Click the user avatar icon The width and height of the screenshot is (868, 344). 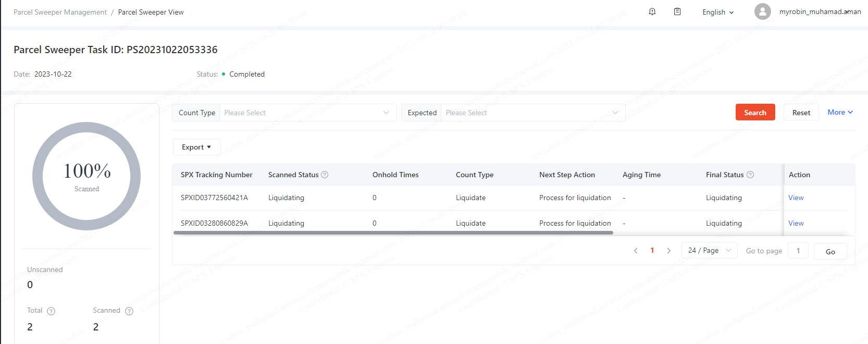coord(762,11)
